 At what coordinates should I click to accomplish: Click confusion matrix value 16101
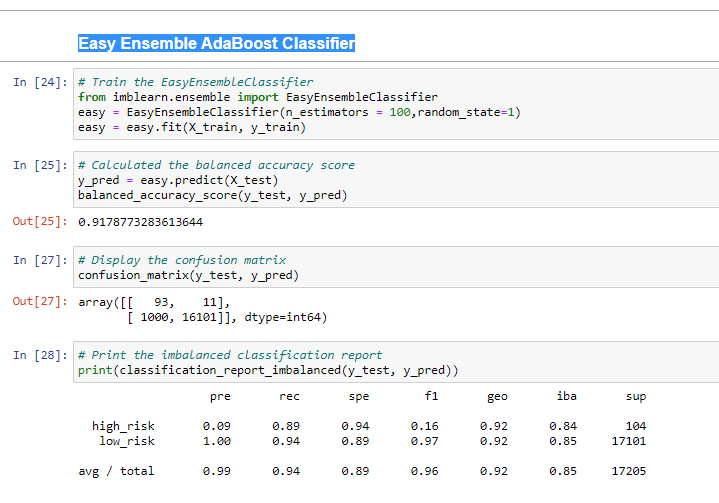click(x=199, y=317)
